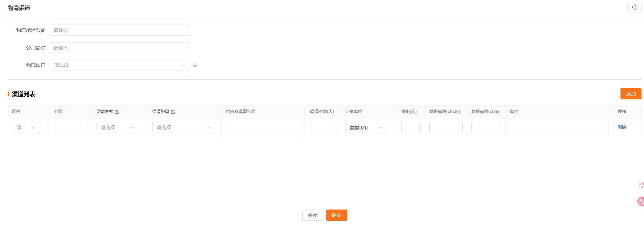Open the 物流接口 dropdown
644x232 pixels.
120,65
